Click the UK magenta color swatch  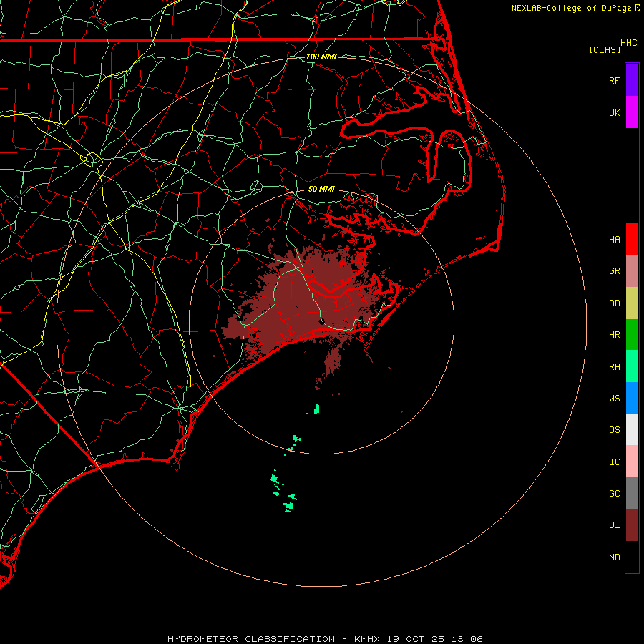click(632, 112)
